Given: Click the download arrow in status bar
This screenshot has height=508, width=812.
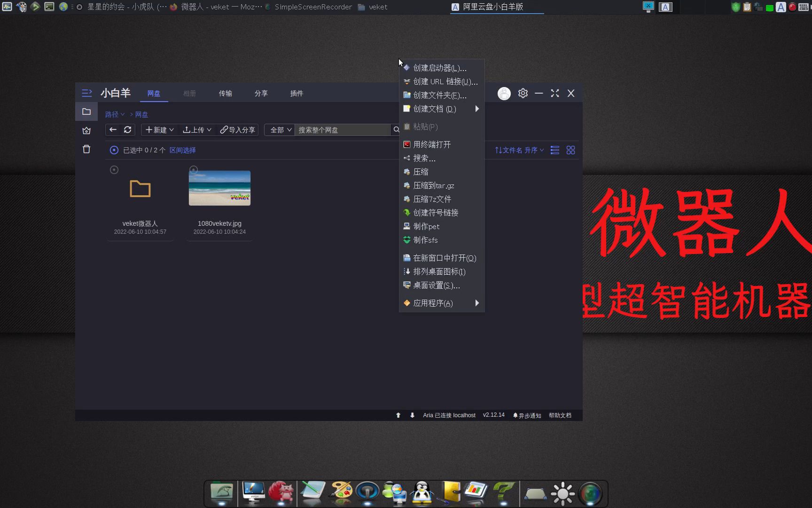Looking at the screenshot, I should coord(412,415).
